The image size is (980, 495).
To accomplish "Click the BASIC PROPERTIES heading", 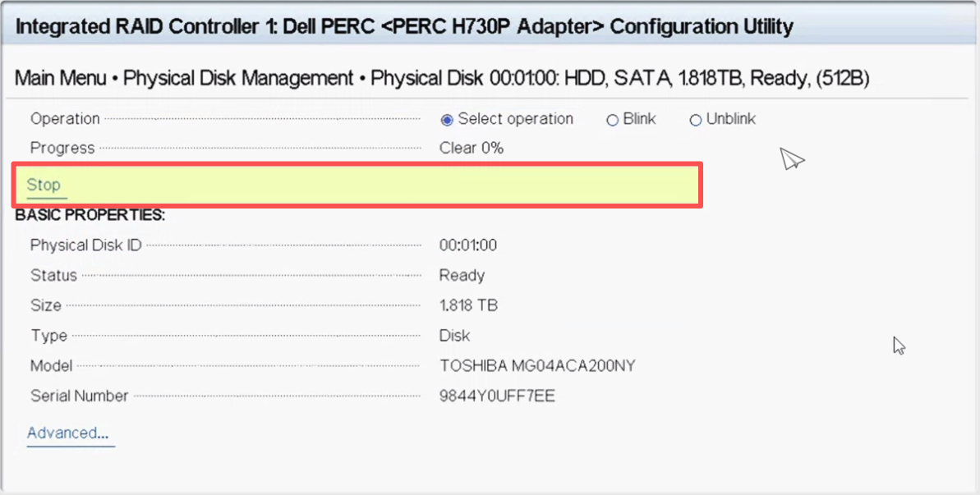I will tap(90, 215).
